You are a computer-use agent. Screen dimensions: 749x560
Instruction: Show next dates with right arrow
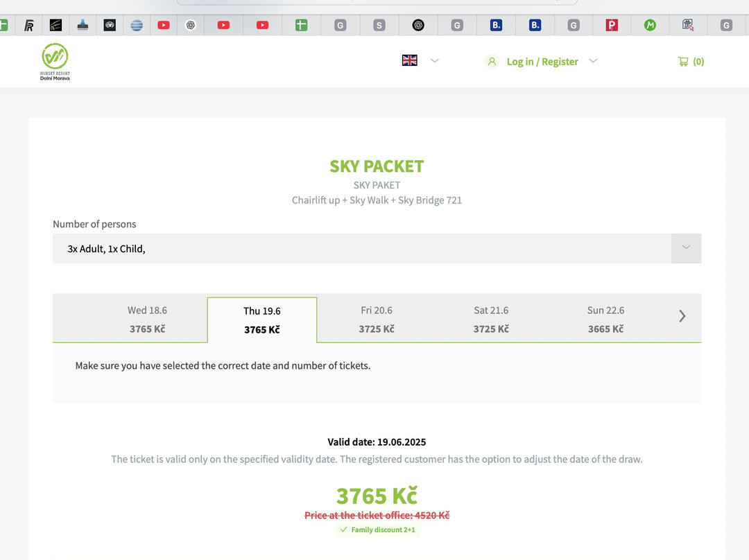[682, 316]
